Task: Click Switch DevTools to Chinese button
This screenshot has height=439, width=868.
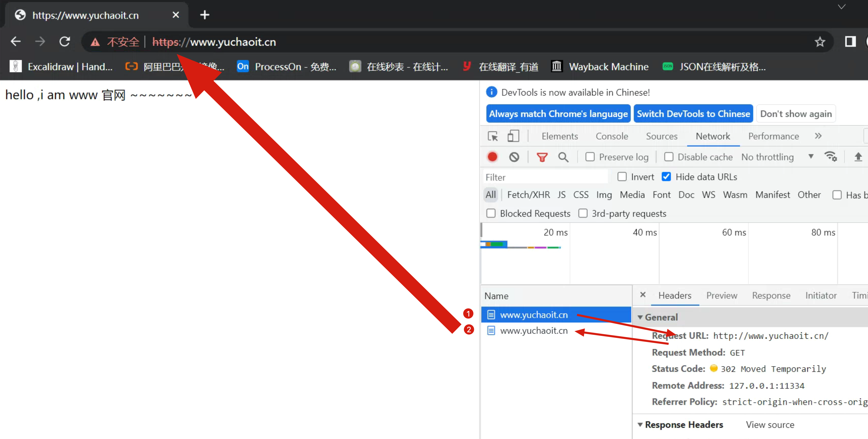Action: [x=693, y=114]
